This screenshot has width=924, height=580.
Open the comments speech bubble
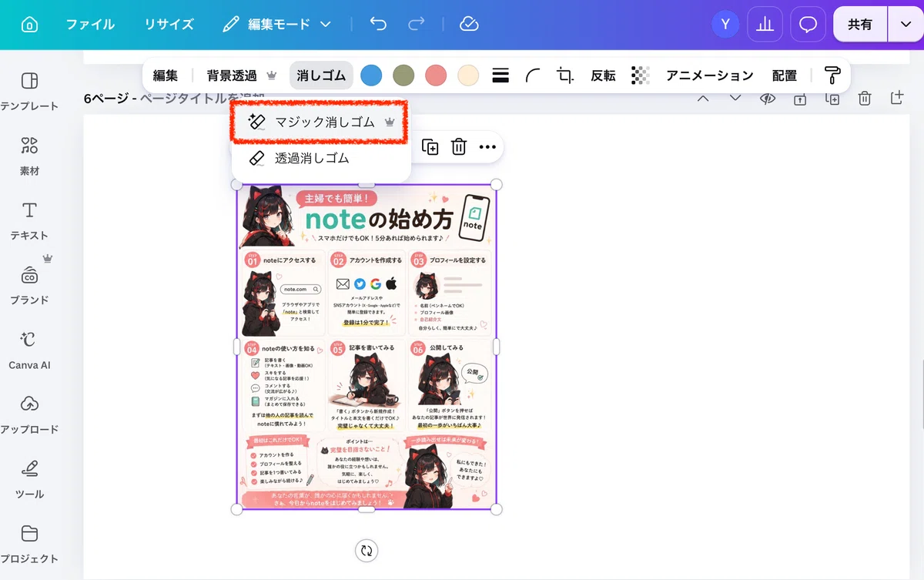pyautogui.click(x=808, y=25)
